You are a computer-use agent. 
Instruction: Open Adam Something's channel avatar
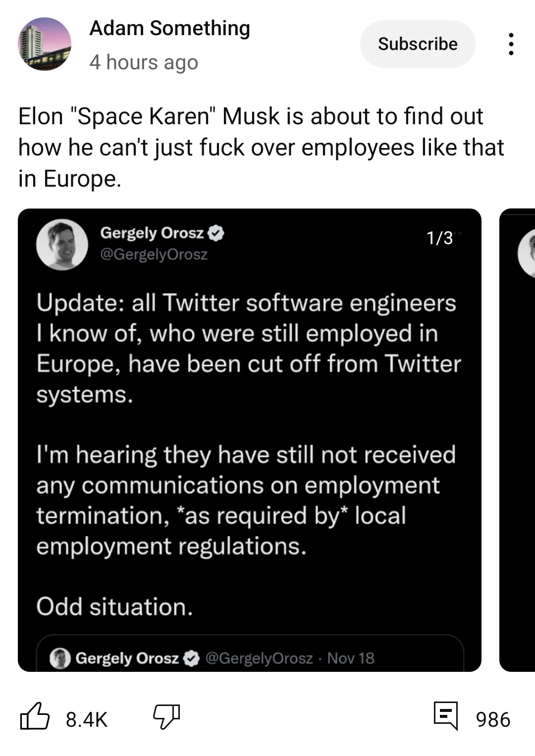[45, 44]
